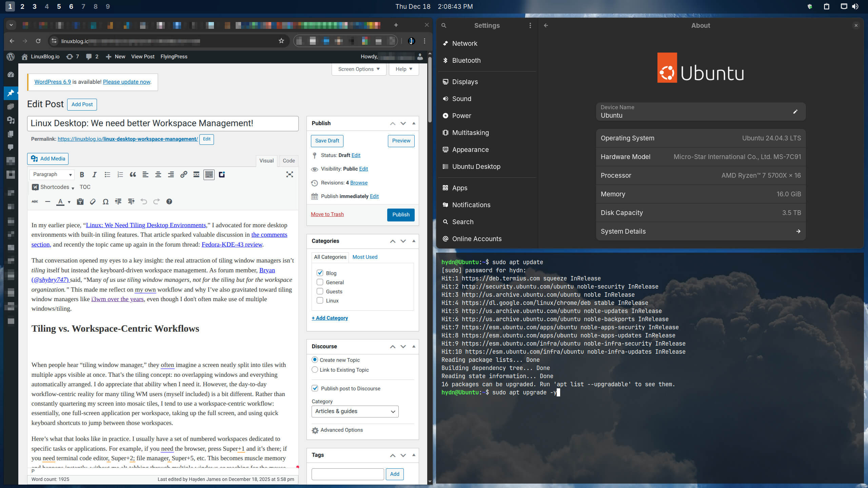Click the blockquote icon in the editor toolbar
868x488 pixels.
click(x=133, y=175)
